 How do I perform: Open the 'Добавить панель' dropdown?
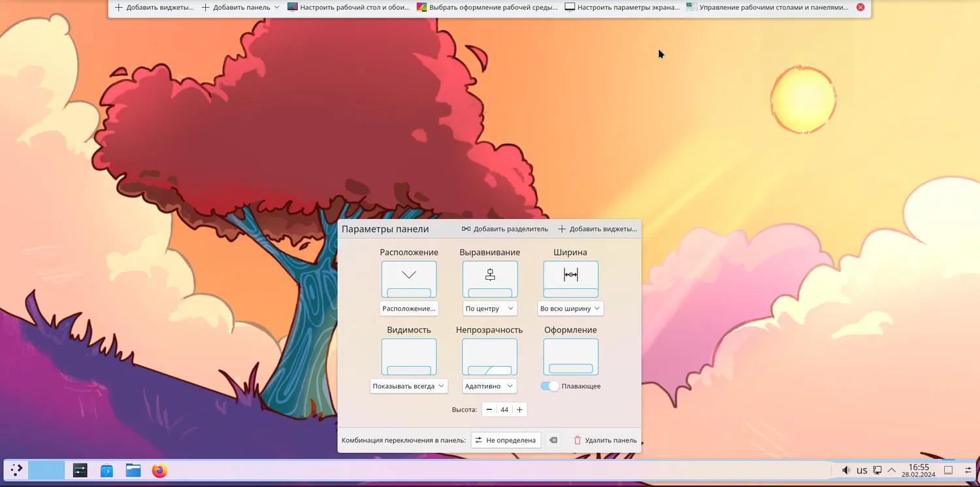240,7
